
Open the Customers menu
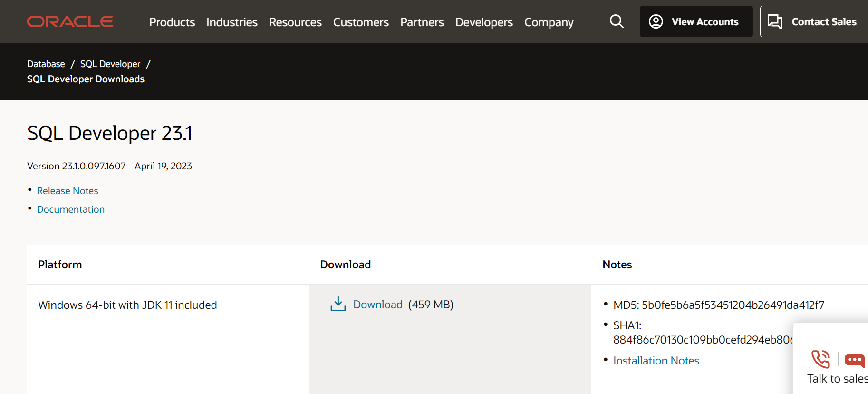pos(361,22)
